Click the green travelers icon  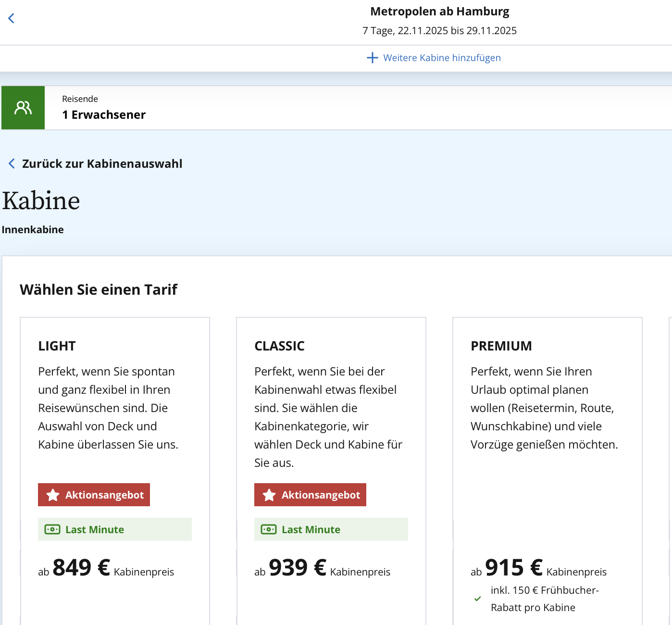coord(23,108)
